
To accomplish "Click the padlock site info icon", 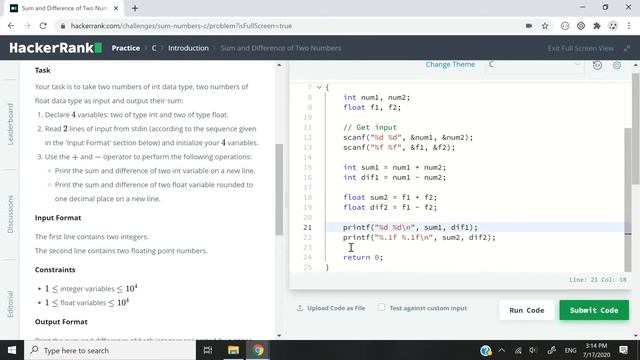I will coord(62,26).
